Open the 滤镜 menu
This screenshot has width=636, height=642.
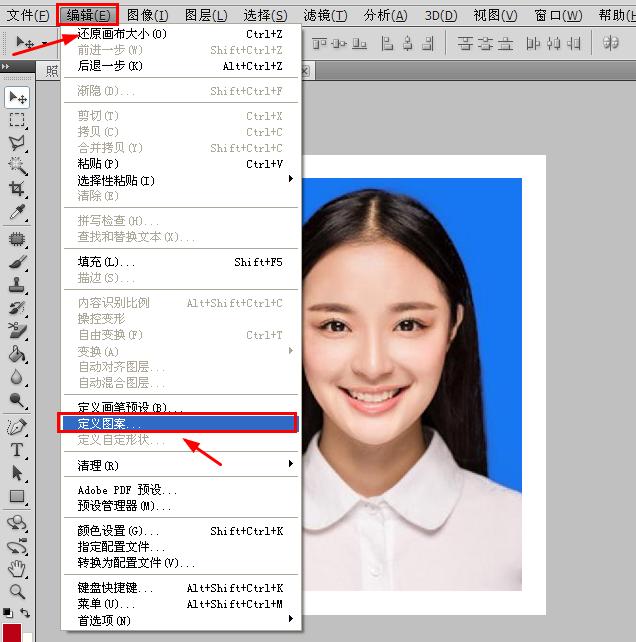point(325,16)
